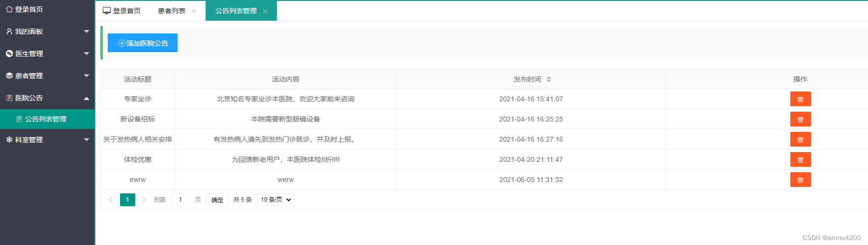Click the layers icon beside 患者管理
Viewport: 868px width, 245px height.
[9, 76]
